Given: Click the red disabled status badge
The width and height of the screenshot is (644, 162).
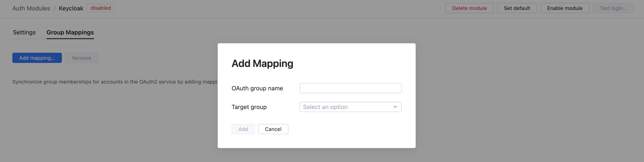Looking at the screenshot, I should click(101, 8).
